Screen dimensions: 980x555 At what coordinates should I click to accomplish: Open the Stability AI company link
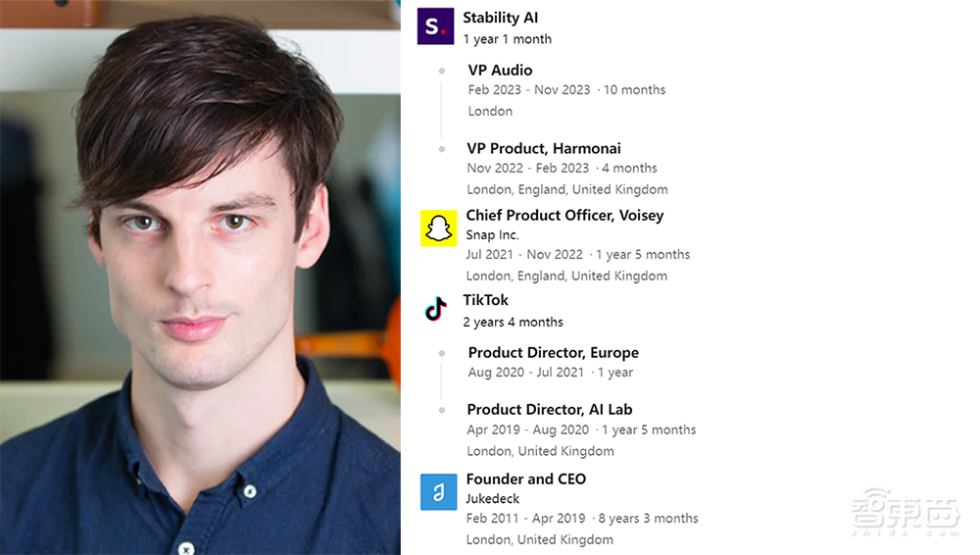coord(500,18)
